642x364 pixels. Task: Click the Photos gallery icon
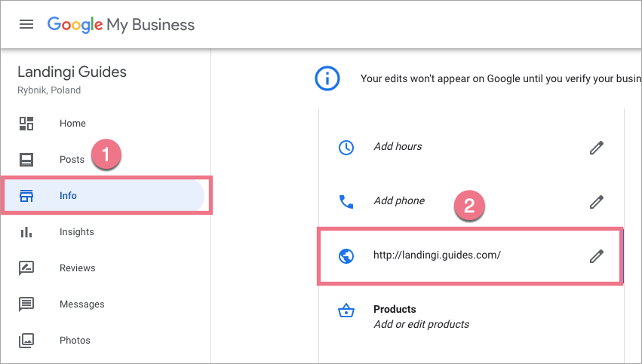26,341
